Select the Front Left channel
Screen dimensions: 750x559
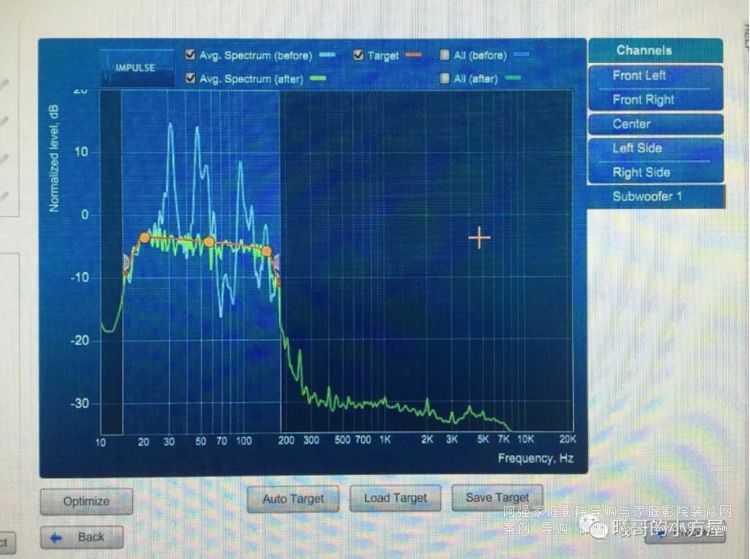click(x=655, y=76)
